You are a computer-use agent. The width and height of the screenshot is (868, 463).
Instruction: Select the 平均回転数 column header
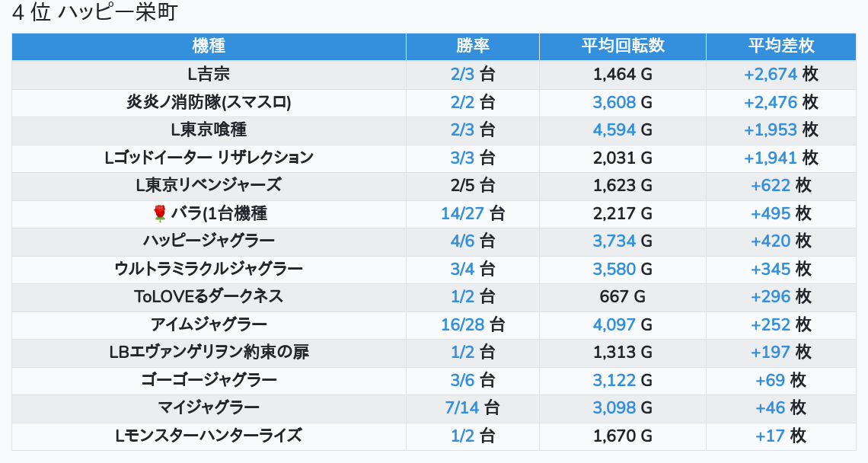coord(622,46)
